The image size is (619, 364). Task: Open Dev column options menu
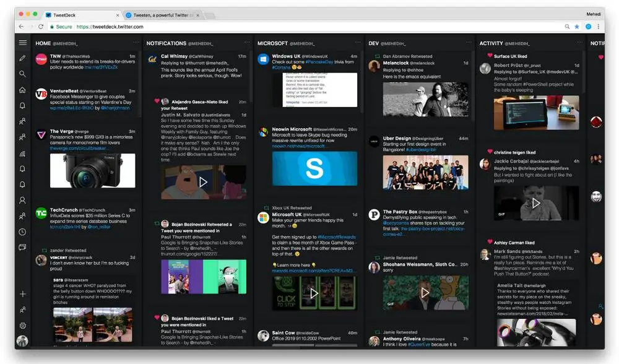[x=469, y=42]
